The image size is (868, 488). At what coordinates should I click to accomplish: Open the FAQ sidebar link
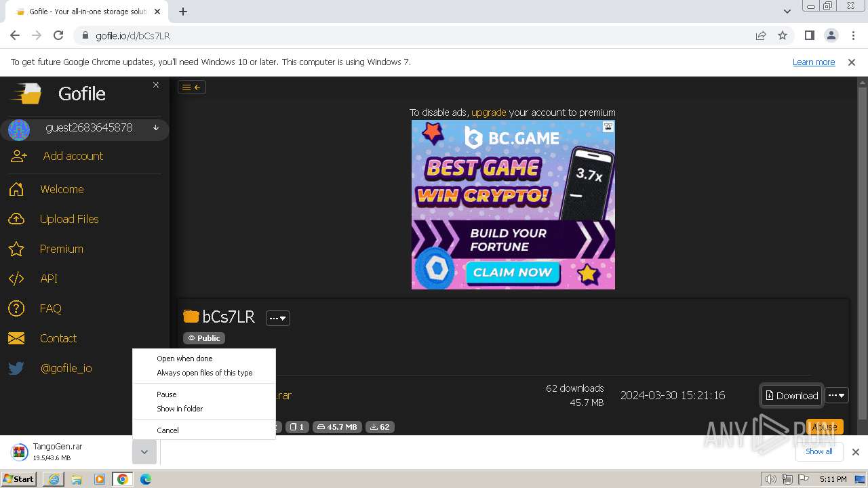tap(51, 308)
